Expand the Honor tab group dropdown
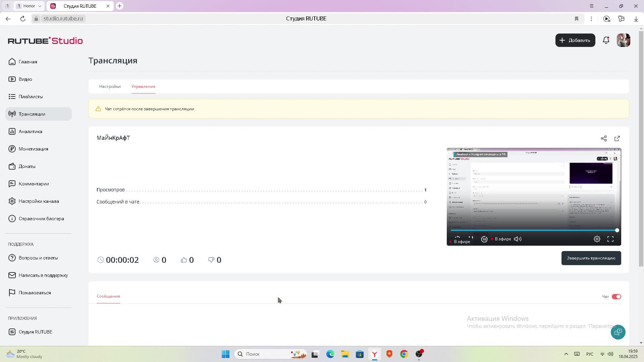 pos(40,6)
